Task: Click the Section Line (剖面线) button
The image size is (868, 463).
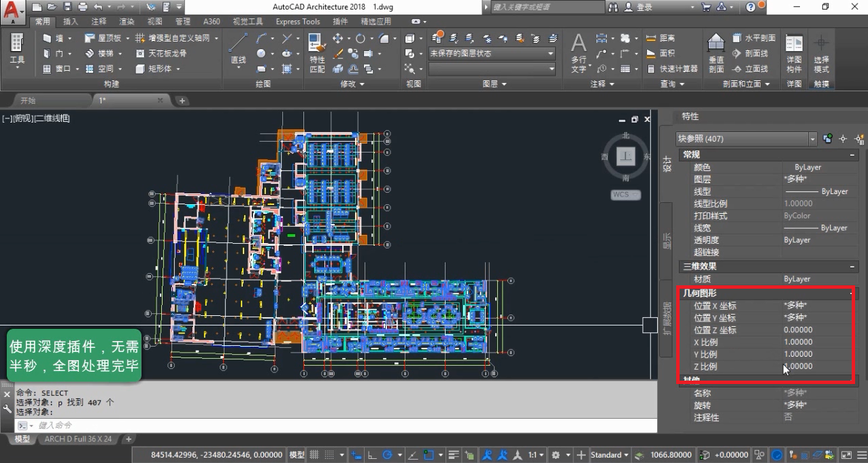Action: pos(750,53)
